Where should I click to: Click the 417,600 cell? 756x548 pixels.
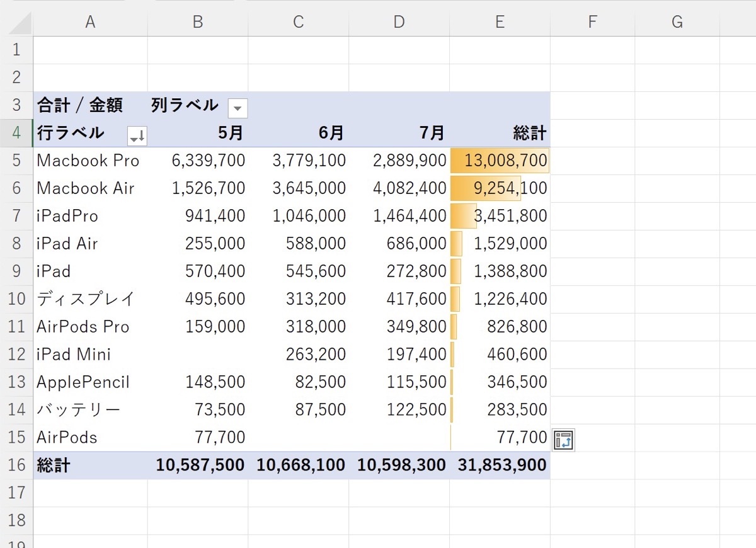click(x=399, y=299)
